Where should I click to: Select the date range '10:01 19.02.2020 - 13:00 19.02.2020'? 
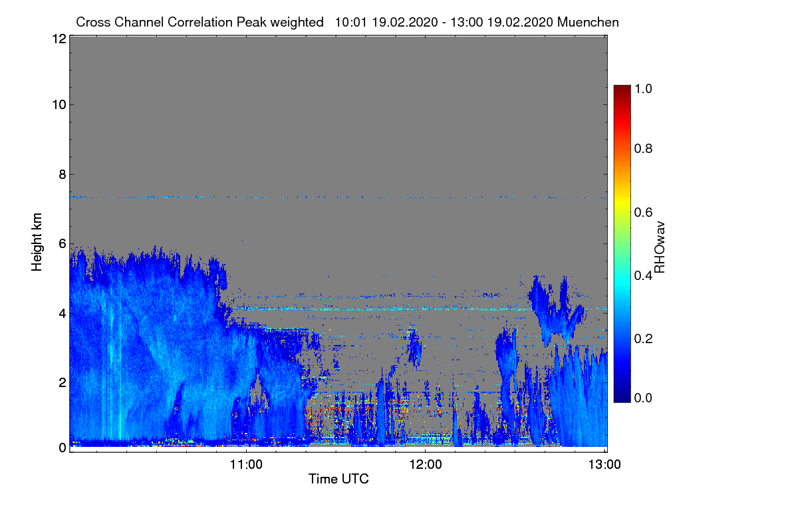[x=444, y=22]
